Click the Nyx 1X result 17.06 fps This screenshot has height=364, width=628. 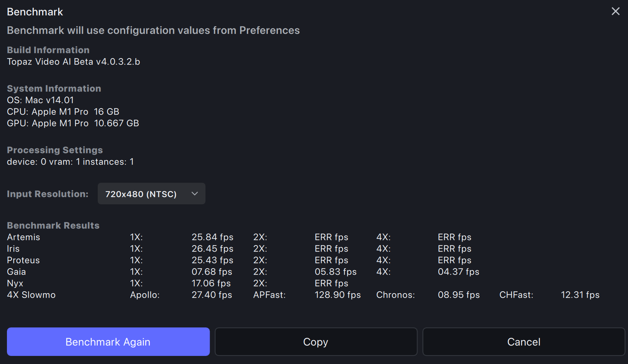point(211,284)
